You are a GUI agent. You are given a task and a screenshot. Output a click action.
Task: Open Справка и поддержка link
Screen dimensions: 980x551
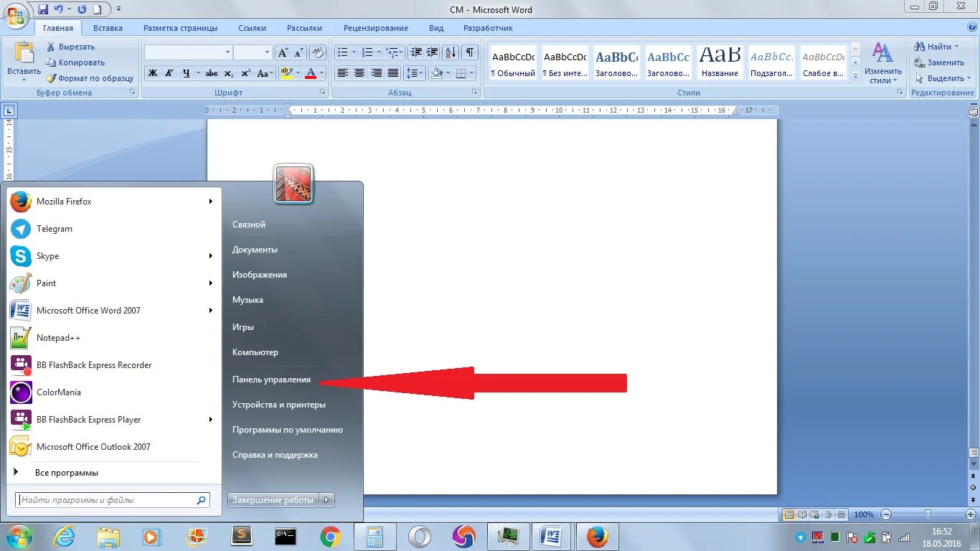coord(275,455)
